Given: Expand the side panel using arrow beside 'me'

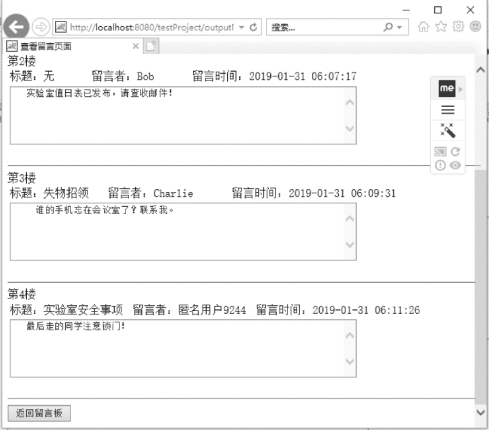Looking at the screenshot, I should point(461,89).
